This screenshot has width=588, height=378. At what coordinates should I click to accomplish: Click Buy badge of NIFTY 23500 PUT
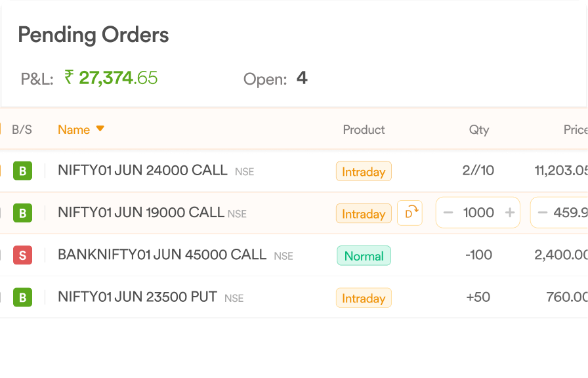pyautogui.click(x=22, y=297)
